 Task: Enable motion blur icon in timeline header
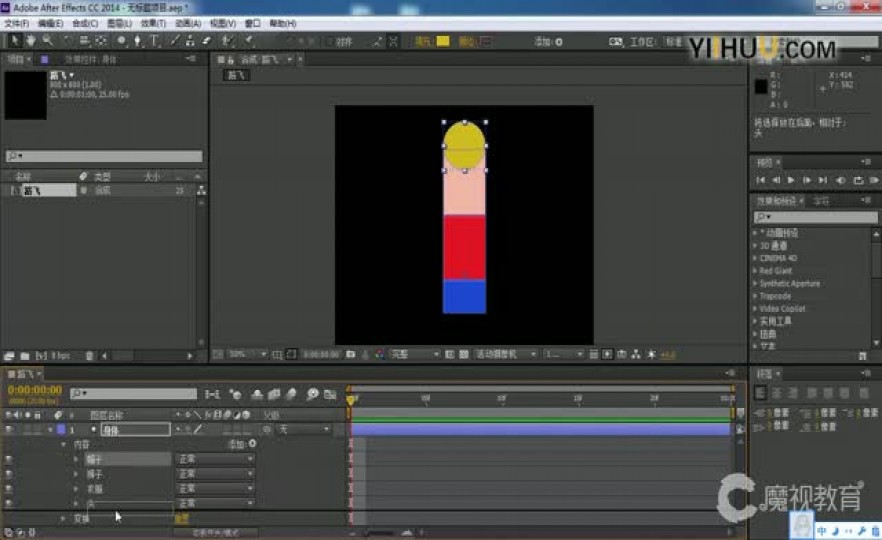point(291,394)
